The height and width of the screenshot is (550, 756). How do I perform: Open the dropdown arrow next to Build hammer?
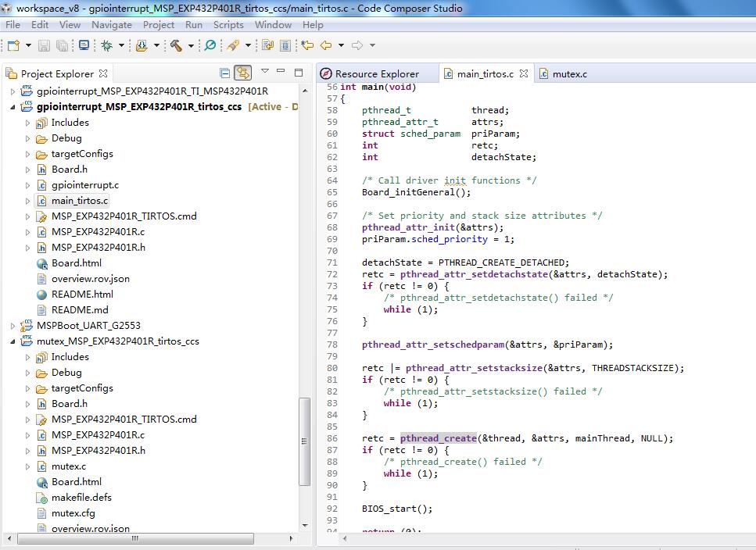click(x=190, y=46)
